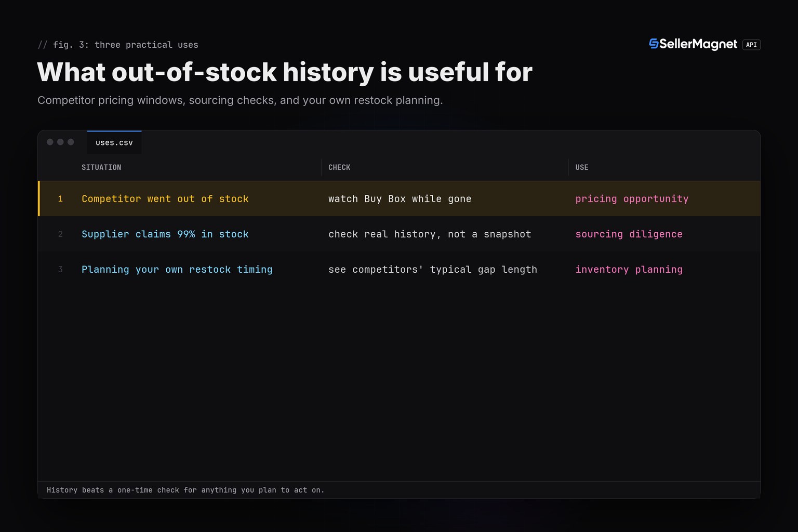This screenshot has width=798, height=532.
Task: Click the 'sourcing diligence' cell
Action: tap(629, 234)
